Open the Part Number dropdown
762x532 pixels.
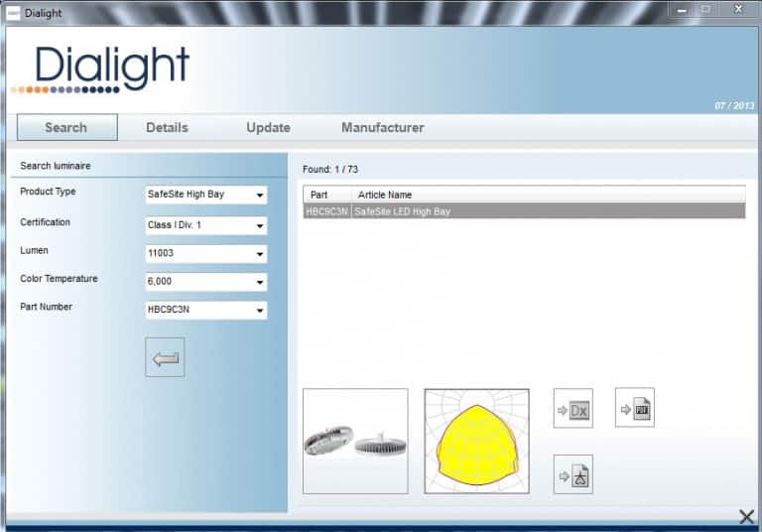206,311
